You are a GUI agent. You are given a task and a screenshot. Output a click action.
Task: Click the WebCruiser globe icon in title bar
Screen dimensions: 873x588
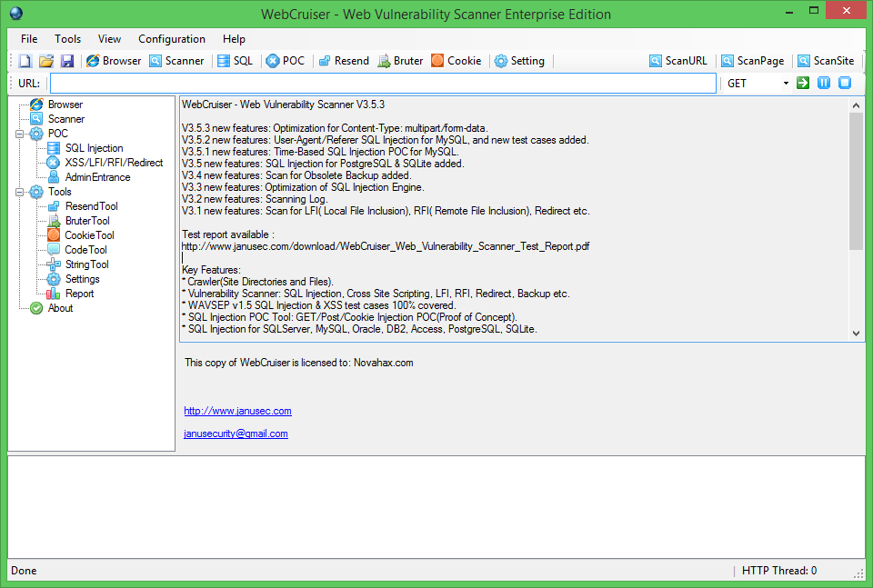point(16,14)
